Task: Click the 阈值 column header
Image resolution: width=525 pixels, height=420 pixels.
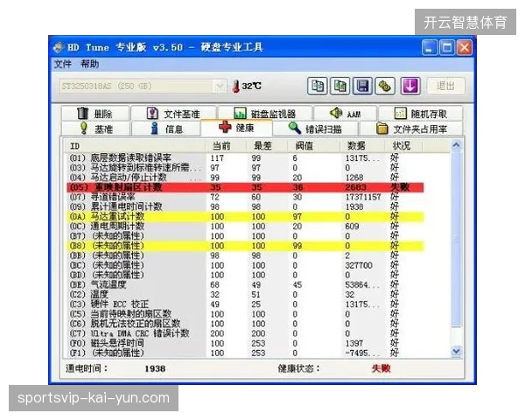Action: click(314, 146)
